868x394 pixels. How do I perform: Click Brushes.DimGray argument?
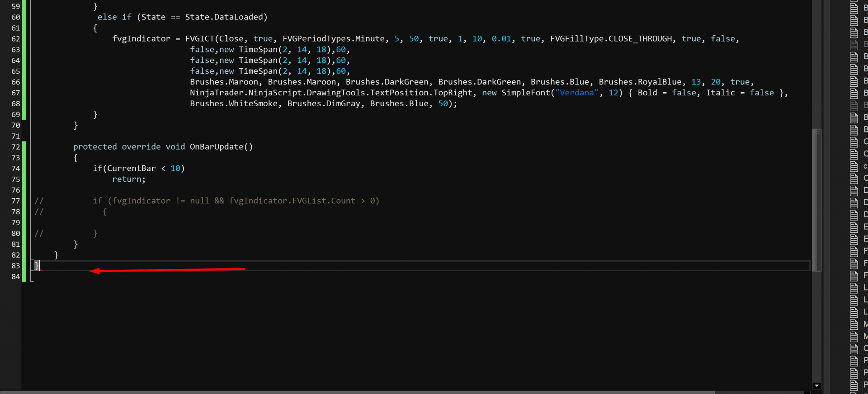(x=324, y=104)
